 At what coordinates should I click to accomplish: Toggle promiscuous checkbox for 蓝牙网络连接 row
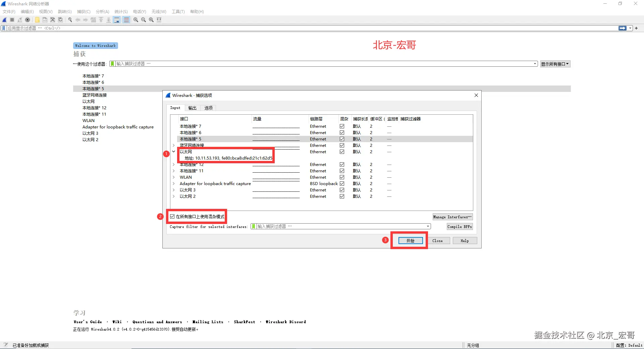pyautogui.click(x=342, y=146)
